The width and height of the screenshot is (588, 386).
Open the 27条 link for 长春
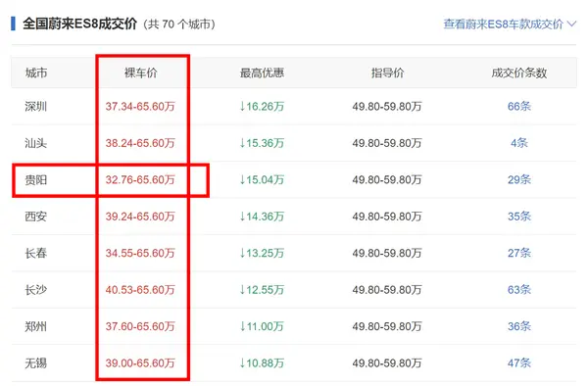pos(519,253)
